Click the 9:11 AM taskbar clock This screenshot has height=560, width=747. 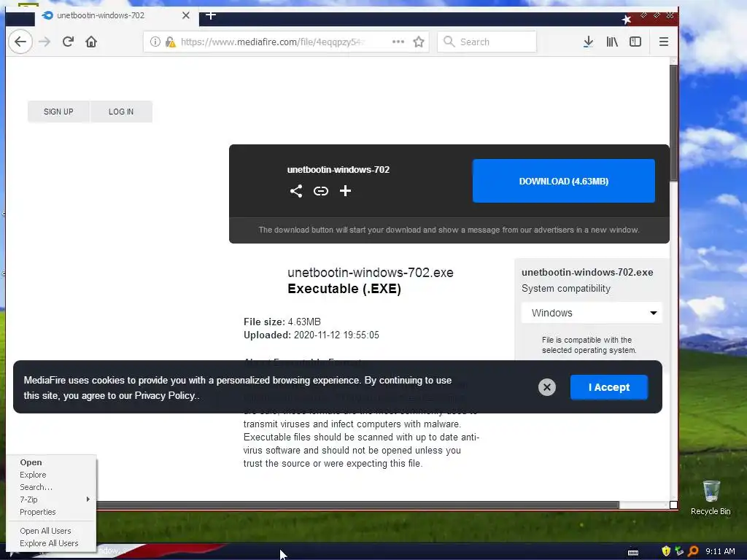click(x=720, y=551)
